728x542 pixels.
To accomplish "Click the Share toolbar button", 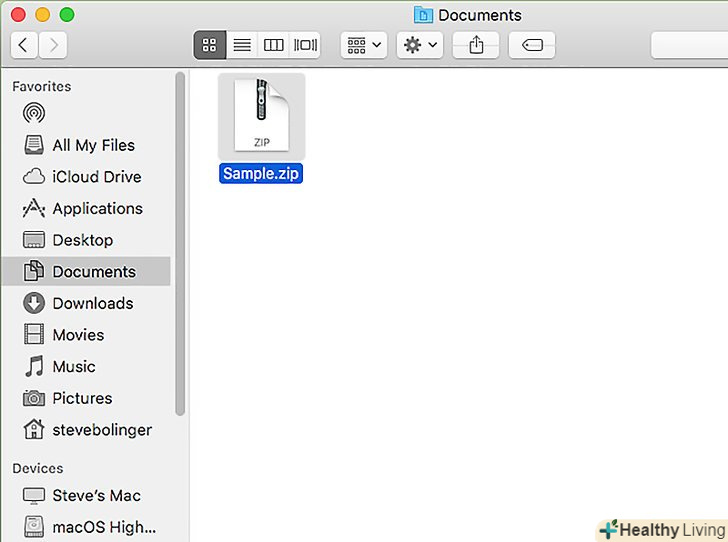I will [x=476, y=45].
